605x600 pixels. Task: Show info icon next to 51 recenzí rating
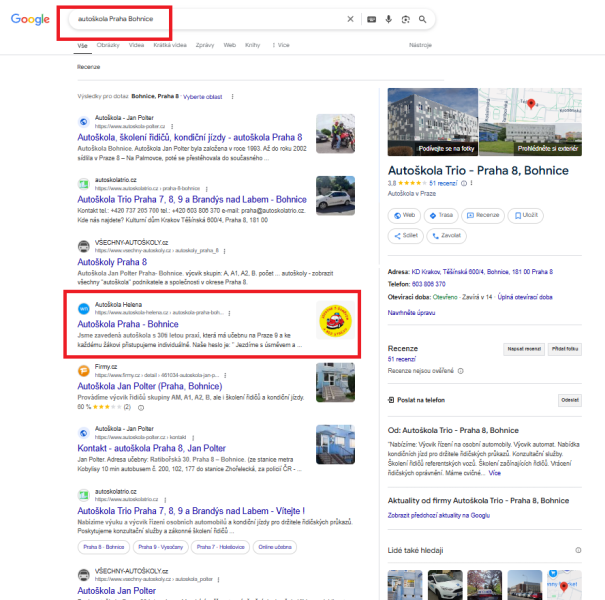tap(464, 184)
